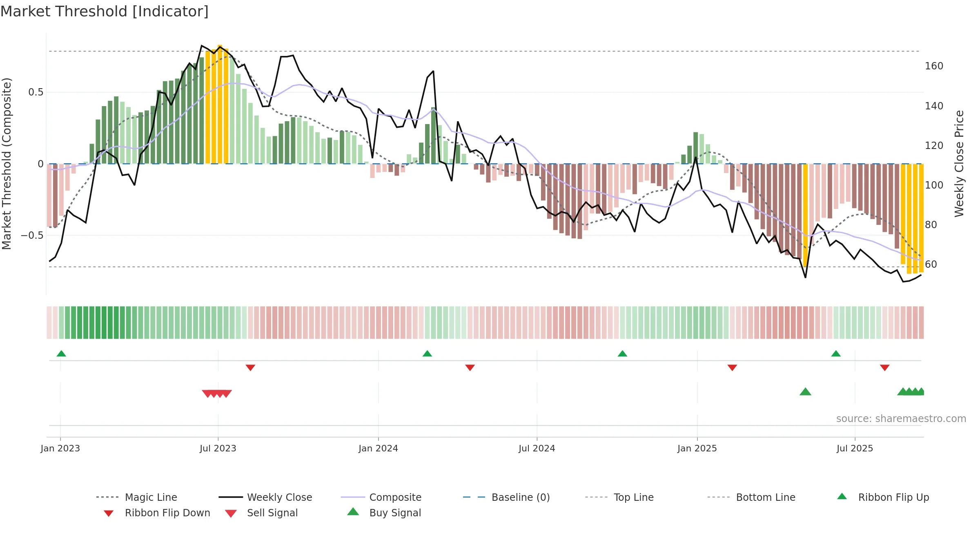Screen dimensions: 980x551
Task: Click the 120 price tick label
Action: [934, 146]
